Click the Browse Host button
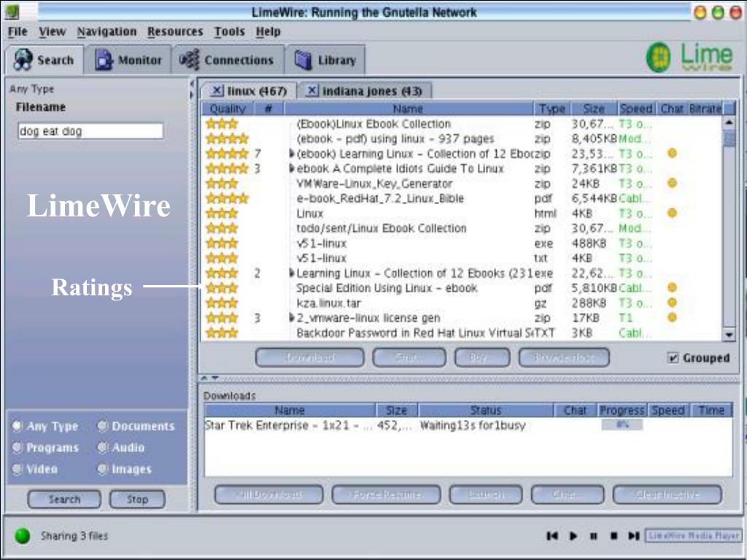Image resolution: width=747 pixels, height=560 pixels. 564,357
